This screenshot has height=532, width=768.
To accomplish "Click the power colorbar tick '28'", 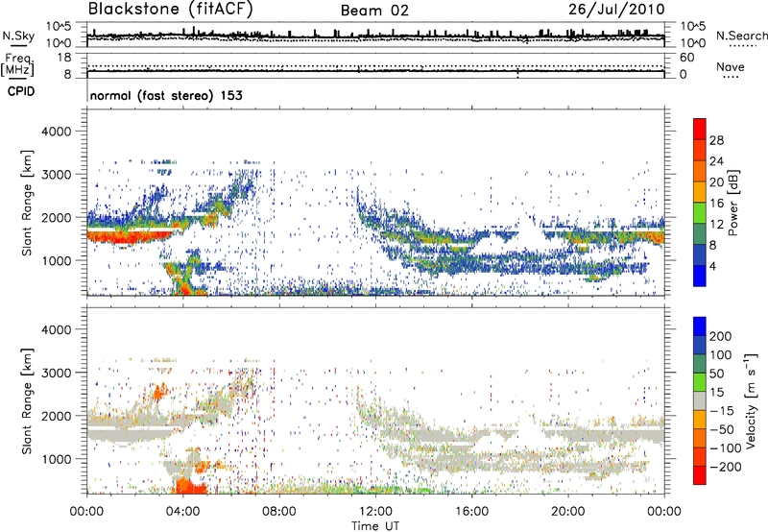I will (716, 140).
